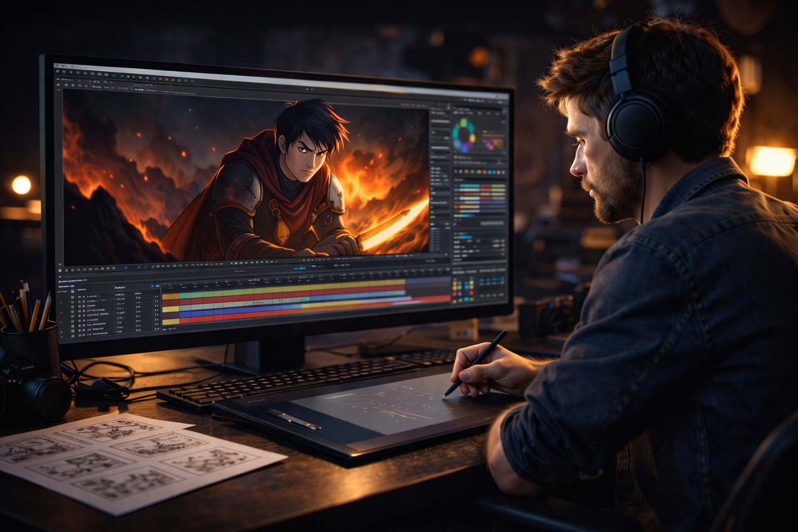
Task: Toggle the green visibility square on the last layer
Action: [73, 335]
